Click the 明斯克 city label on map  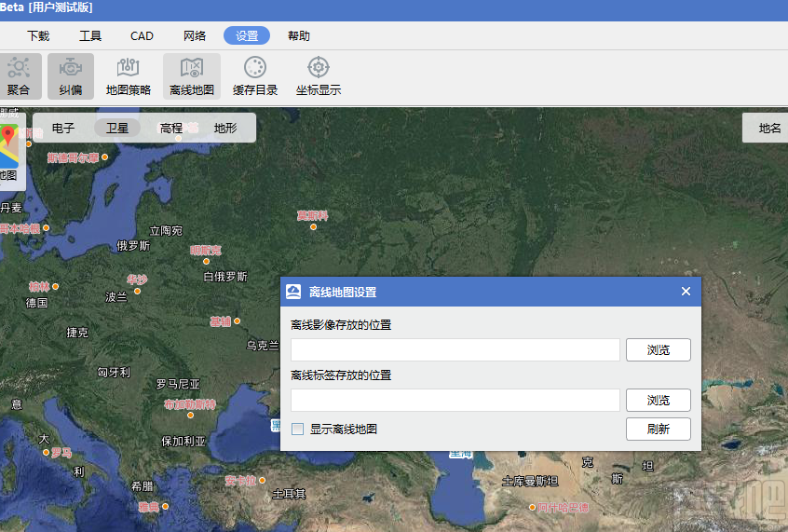206,250
